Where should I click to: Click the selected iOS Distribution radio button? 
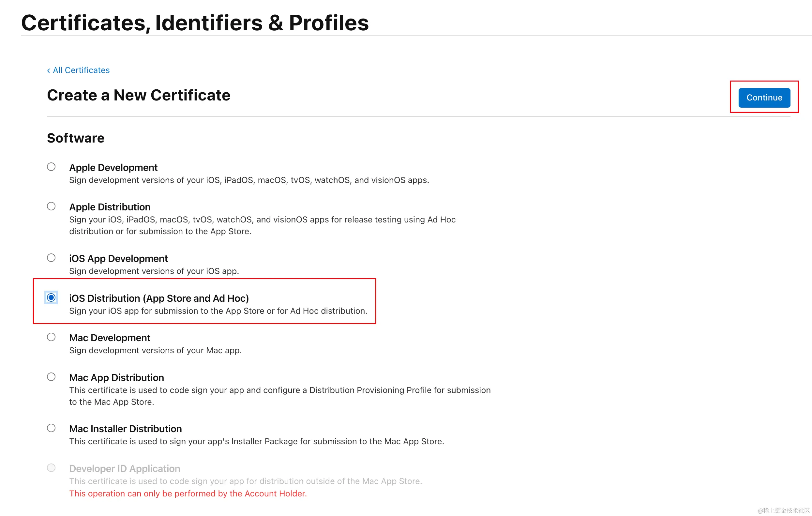[x=51, y=297]
